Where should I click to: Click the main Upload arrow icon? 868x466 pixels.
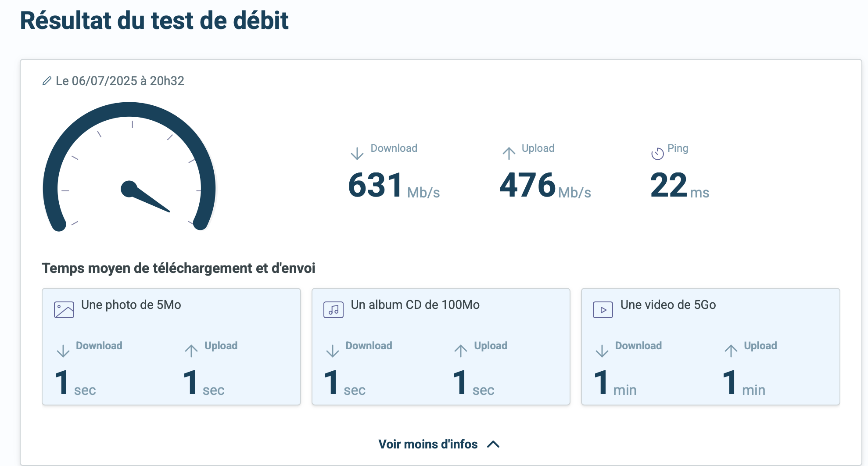tap(509, 153)
